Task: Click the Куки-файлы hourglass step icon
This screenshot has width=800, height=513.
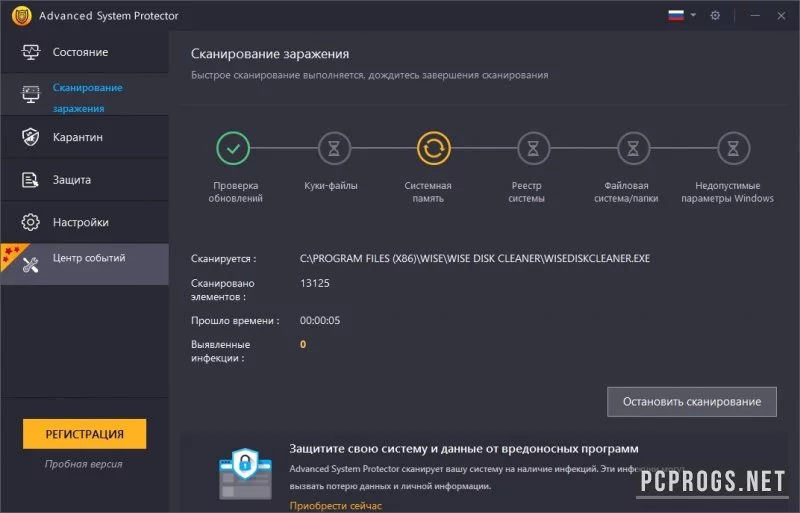Action: coord(334,148)
